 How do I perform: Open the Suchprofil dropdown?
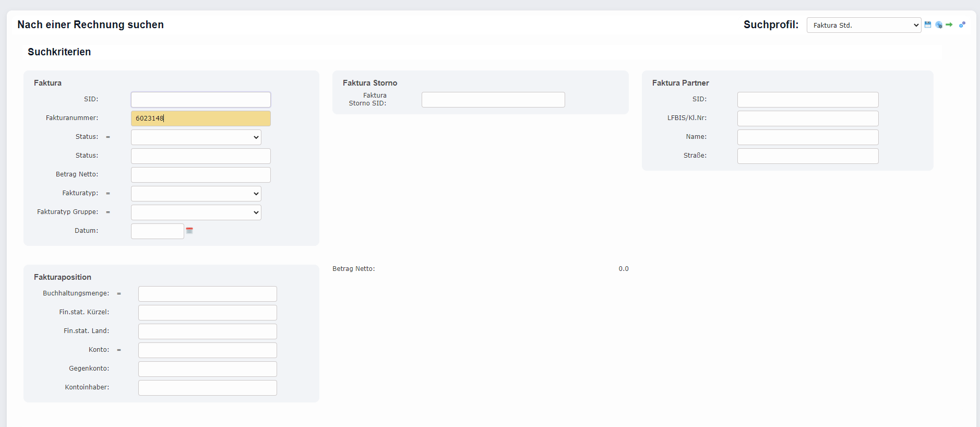pyautogui.click(x=863, y=25)
